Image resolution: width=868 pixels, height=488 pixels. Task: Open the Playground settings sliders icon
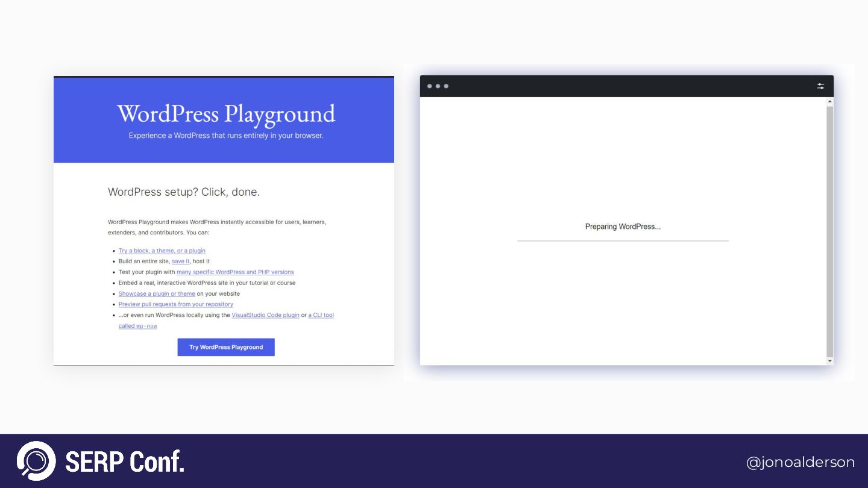pyautogui.click(x=820, y=86)
